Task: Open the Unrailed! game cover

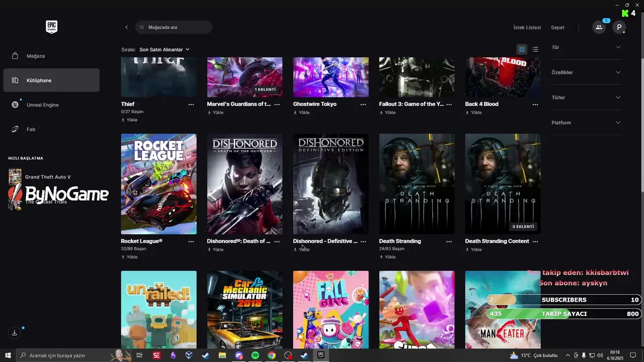Action: point(159,310)
